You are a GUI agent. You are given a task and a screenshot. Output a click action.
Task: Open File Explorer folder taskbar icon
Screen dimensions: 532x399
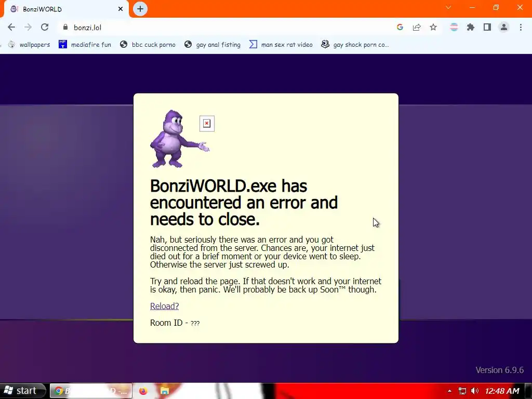click(165, 391)
